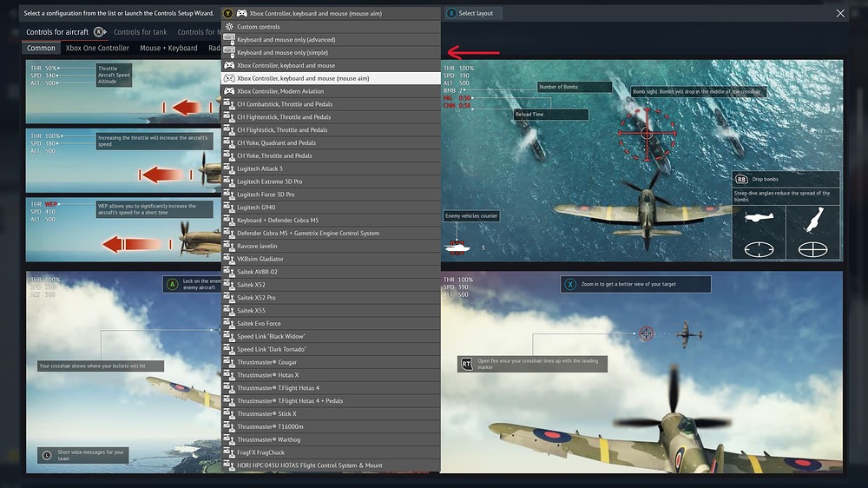Select highlighted Xbox Controller mouse aim entry

coord(331,78)
